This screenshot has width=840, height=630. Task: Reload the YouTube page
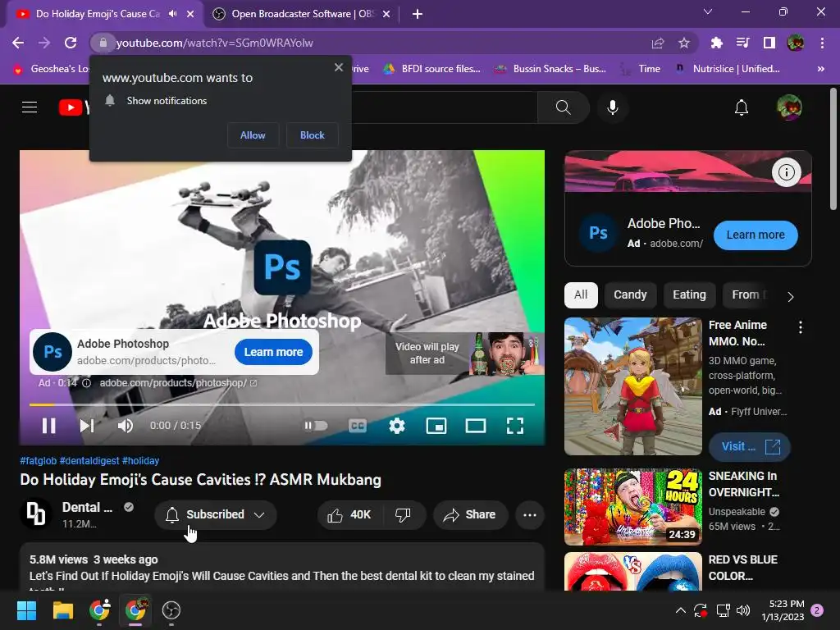point(71,43)
